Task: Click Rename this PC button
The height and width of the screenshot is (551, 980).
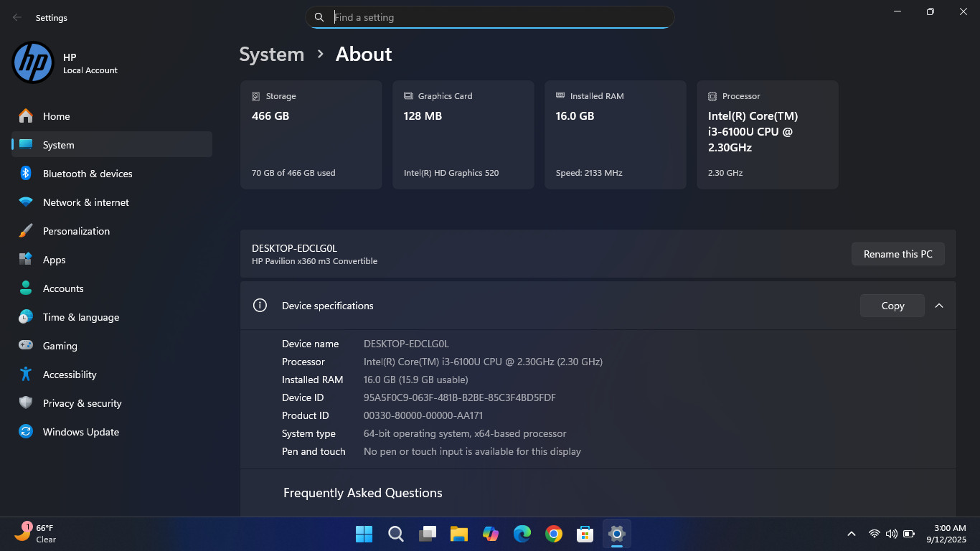Action: [x=898, y=254]
